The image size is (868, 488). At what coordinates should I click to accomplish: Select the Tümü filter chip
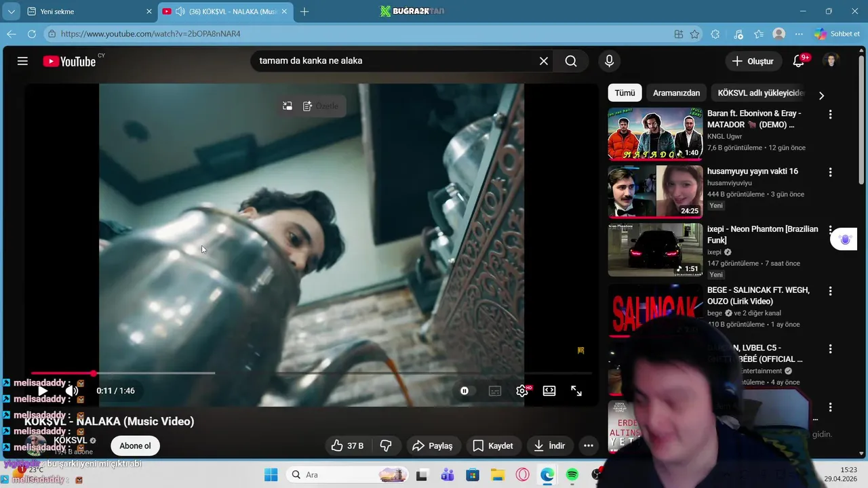click(625, 94)
